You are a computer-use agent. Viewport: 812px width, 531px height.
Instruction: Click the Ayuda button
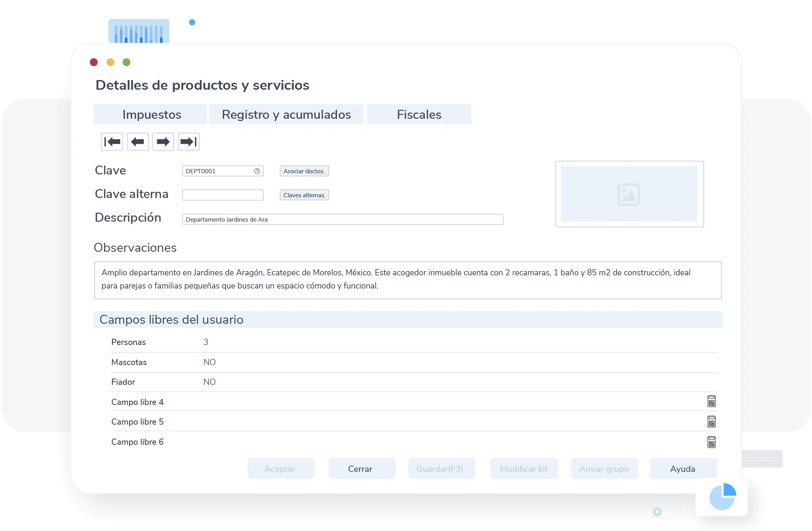tap(683, 468)
